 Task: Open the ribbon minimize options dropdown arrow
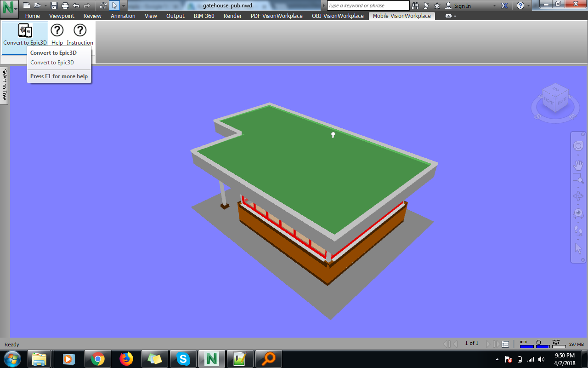point(455,16)
